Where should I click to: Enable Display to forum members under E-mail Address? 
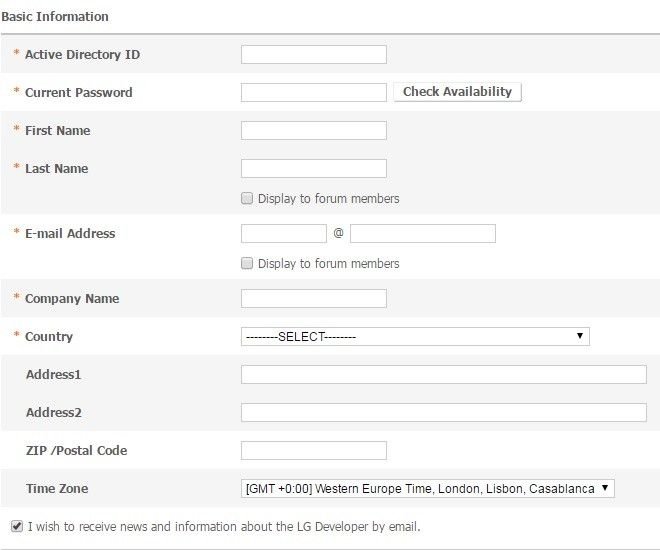(247, 263)
